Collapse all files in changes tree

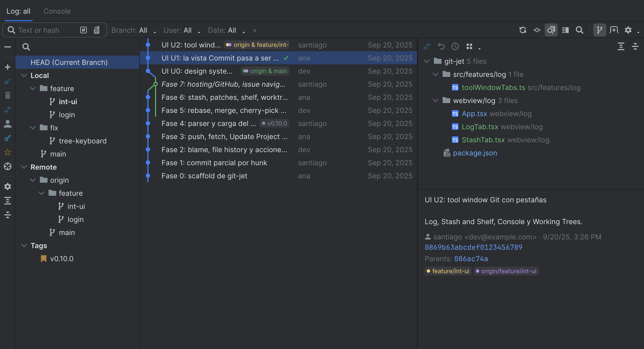[x=635, y=46]
